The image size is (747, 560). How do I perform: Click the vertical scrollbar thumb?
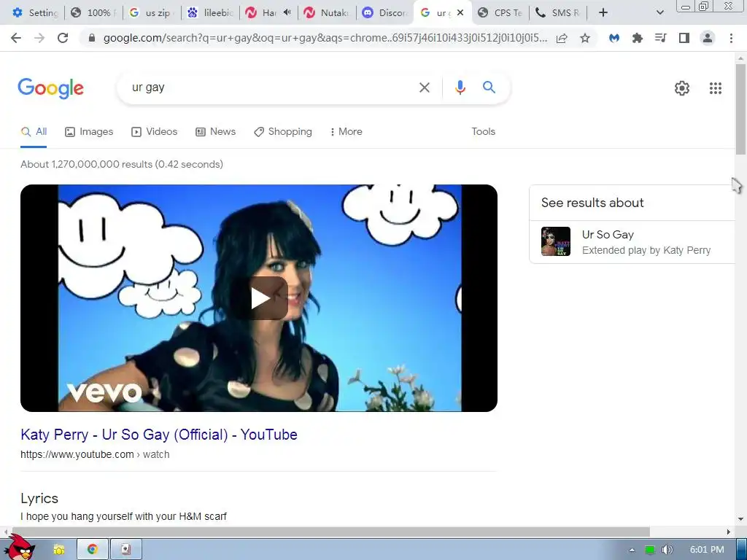[740, 109]
